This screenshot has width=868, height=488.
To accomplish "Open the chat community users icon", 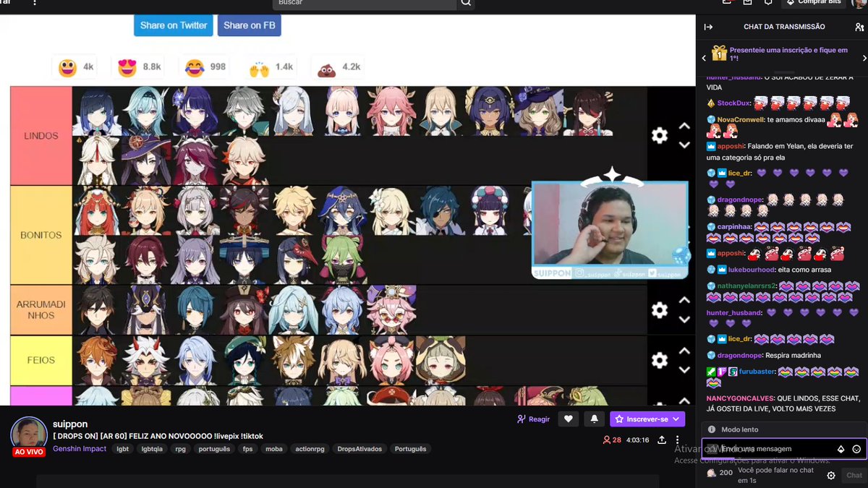I will pos(859,27).
